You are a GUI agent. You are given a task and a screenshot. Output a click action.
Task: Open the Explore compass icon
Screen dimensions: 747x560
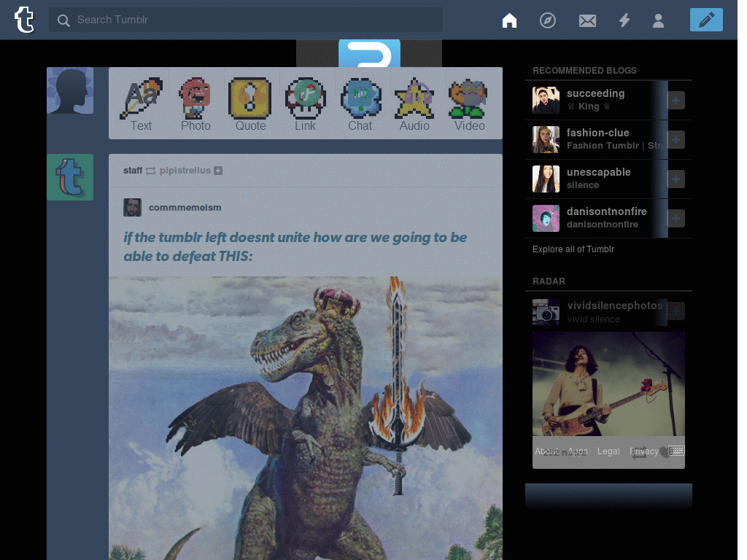click(547, 20)
